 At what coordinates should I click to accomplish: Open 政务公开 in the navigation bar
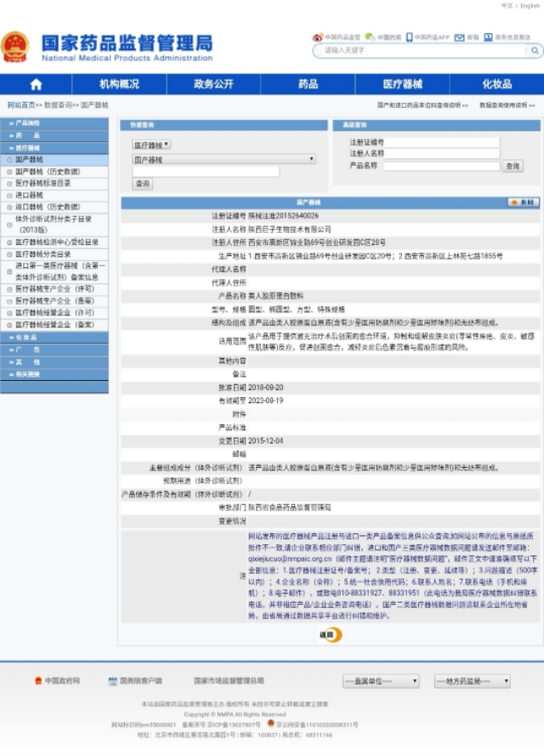[213, 84]
